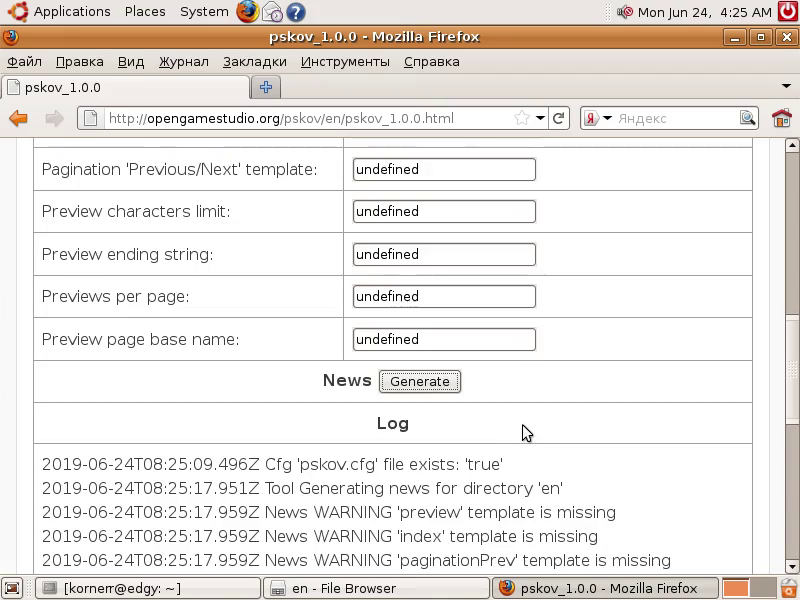Screen dimensions: 800x600
Task: Open a new tab with the plus icon
Action: click(266, 87)
